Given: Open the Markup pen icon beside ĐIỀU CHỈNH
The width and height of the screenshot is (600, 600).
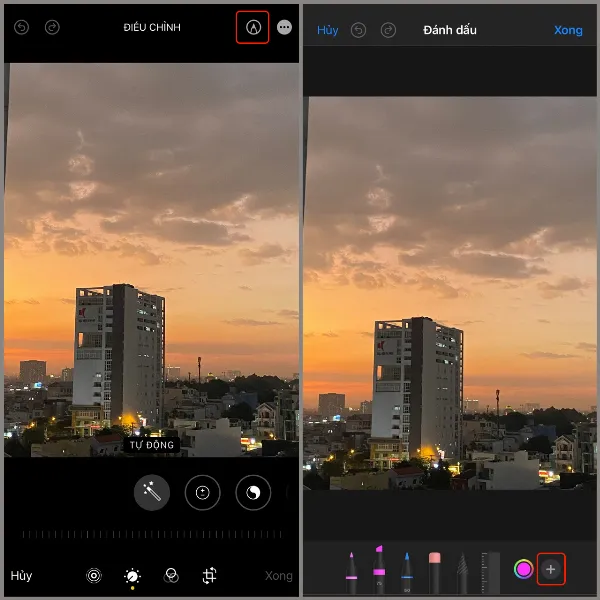Looking at the screenshot, I should pyautogui.click(x=253, y=28).
